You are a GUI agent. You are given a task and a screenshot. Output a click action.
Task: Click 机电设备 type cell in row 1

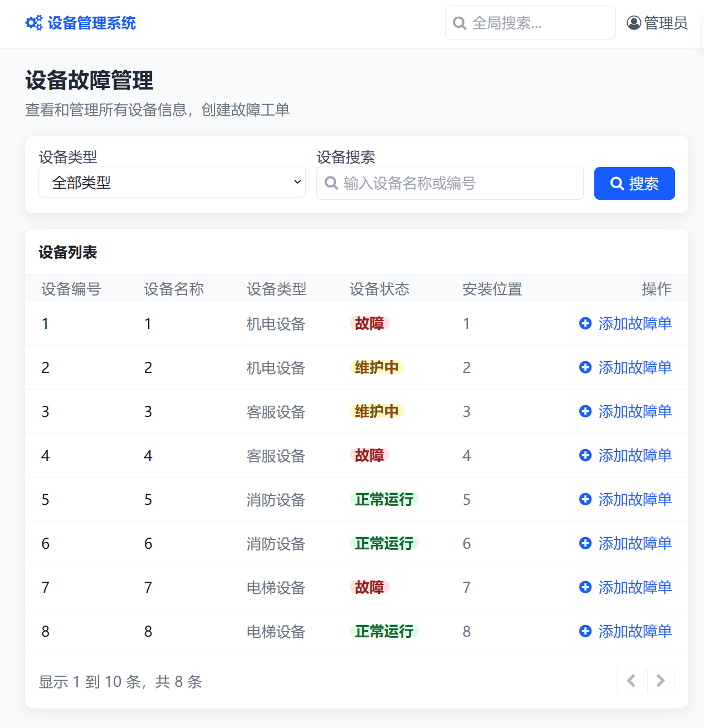tap(276, 324)
